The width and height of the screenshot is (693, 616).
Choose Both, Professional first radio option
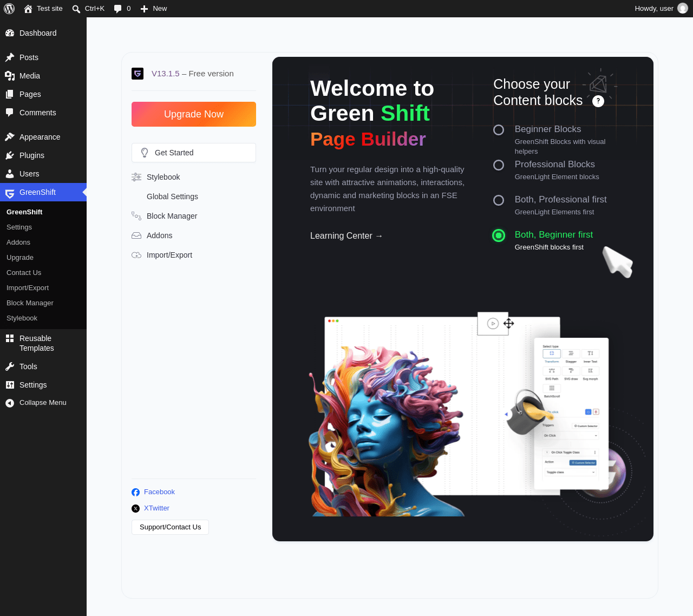click(499, 200)
